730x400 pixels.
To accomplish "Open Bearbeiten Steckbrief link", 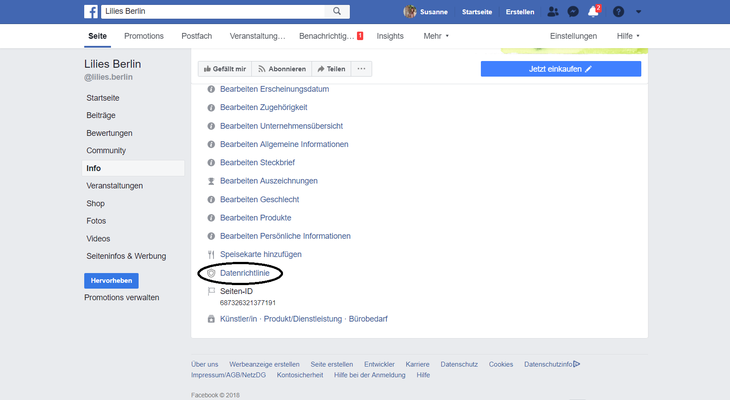I will pos(257,163).
